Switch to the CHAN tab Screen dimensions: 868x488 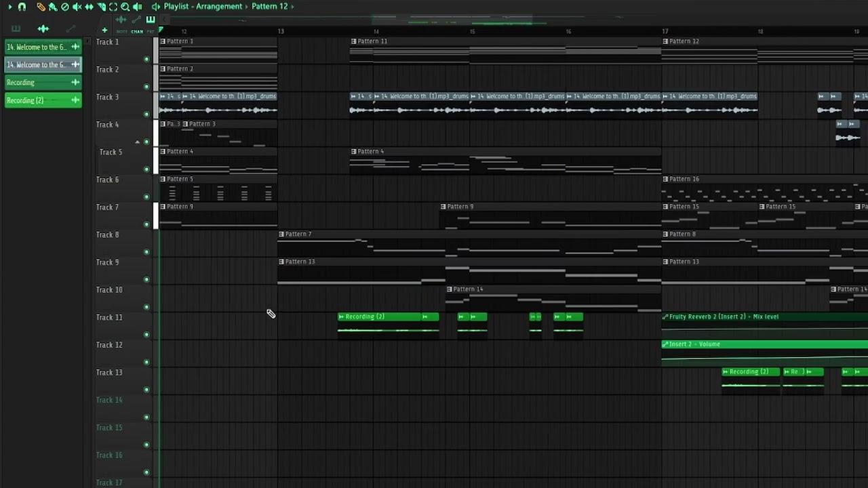137,32
